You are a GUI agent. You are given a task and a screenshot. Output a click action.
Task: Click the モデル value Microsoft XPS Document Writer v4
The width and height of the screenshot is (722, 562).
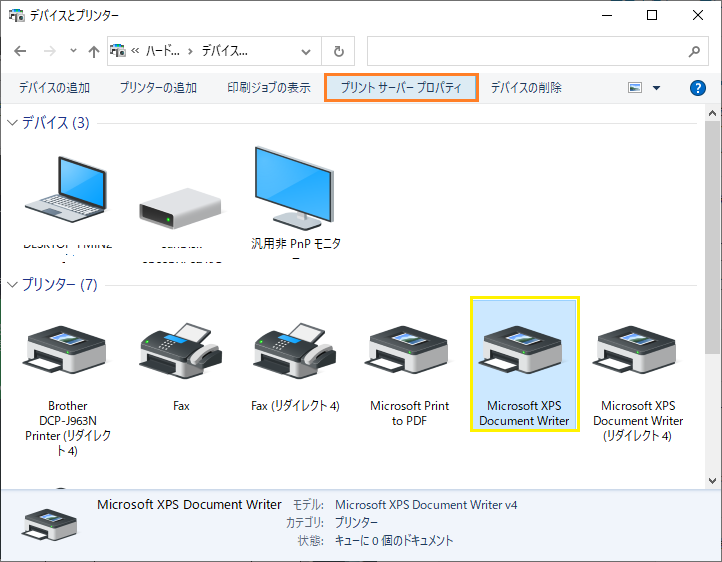[x=426, y=505]
